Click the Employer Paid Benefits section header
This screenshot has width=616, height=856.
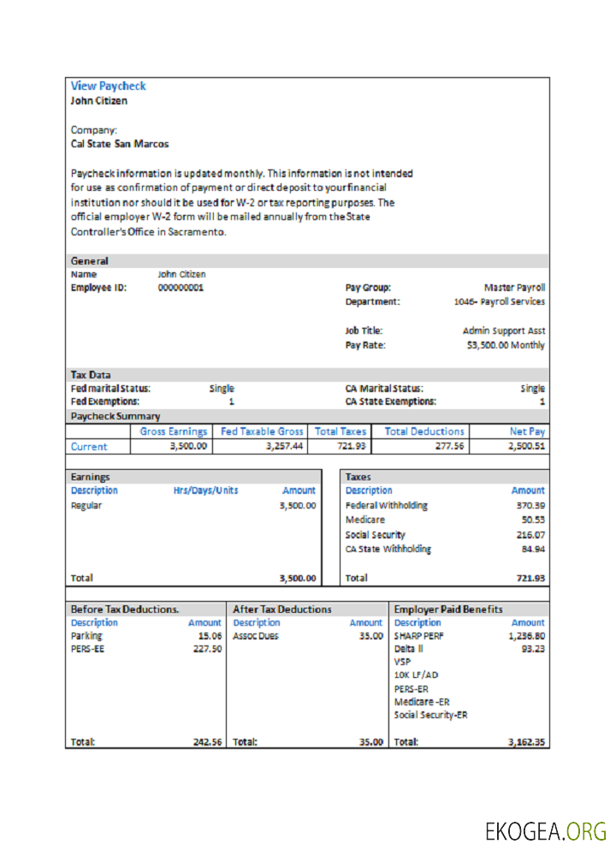point(448,609)
